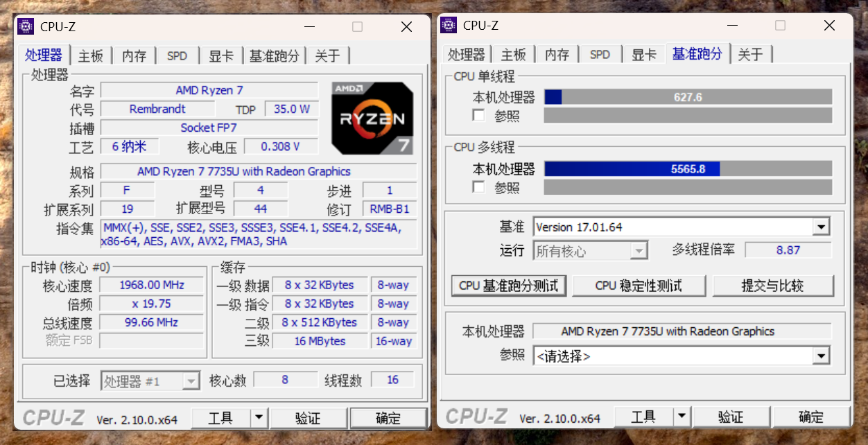Enable 参照 checkbox under CPU 单线程
868x445 pixels.
(x=478, y=115)
